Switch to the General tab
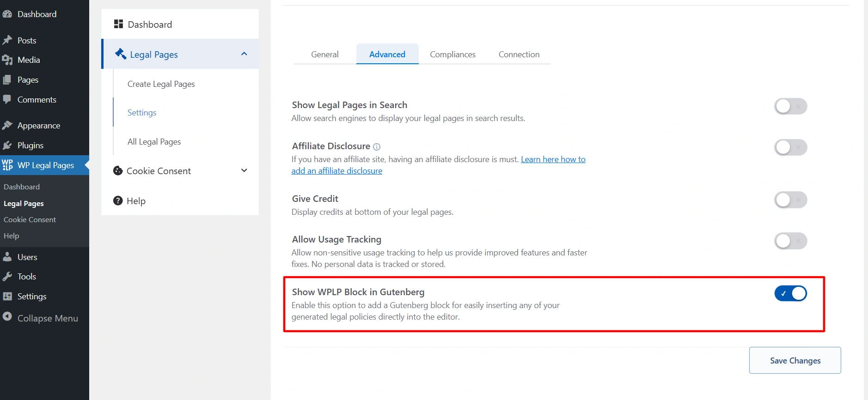This screenshot has height=400, width=868. pos(325,54)
